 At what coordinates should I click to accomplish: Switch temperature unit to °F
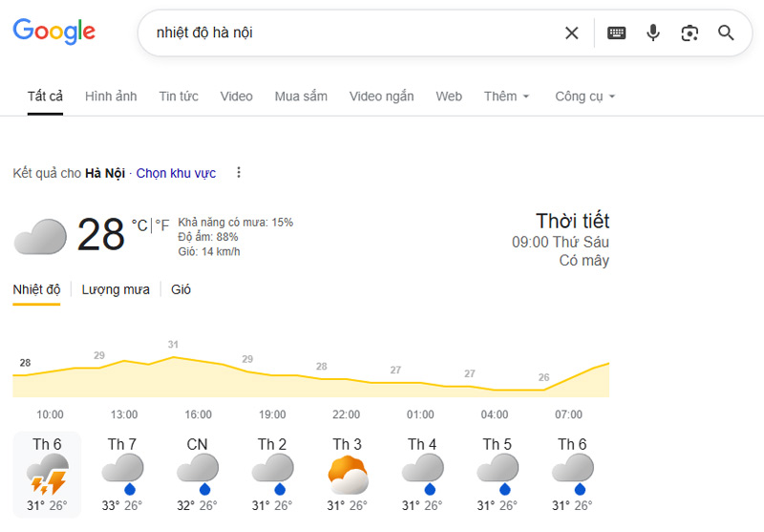click(x=162, y=225)
